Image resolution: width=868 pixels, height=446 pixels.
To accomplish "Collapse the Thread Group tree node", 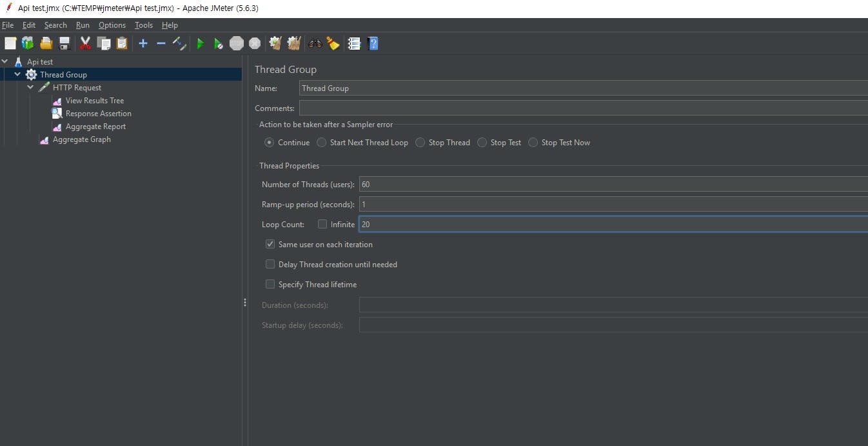I will point(17,75).
